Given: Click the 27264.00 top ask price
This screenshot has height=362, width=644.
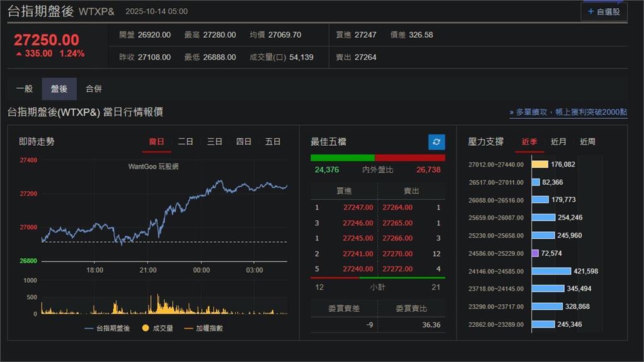Looking at the screenshot, I should 397,207.
